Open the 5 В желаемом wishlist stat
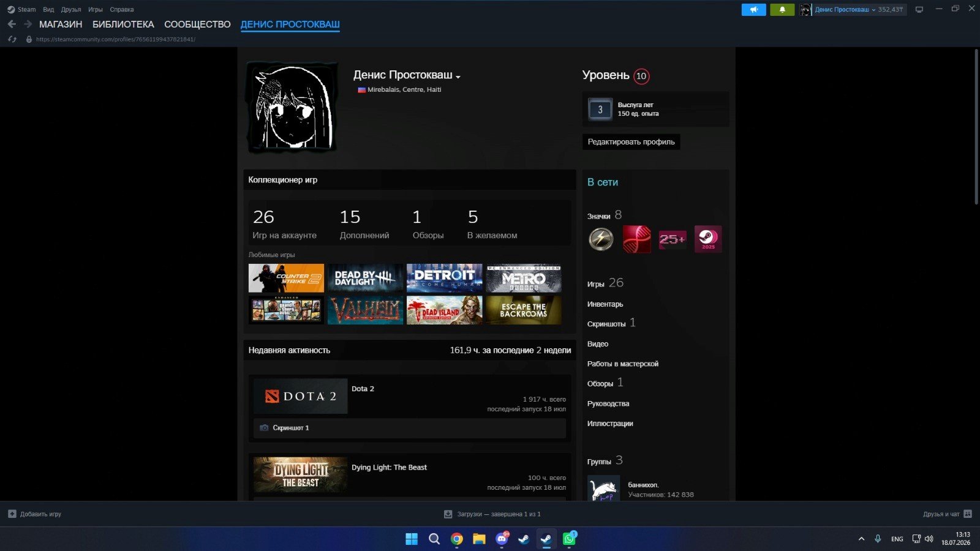 coord(492,224)
